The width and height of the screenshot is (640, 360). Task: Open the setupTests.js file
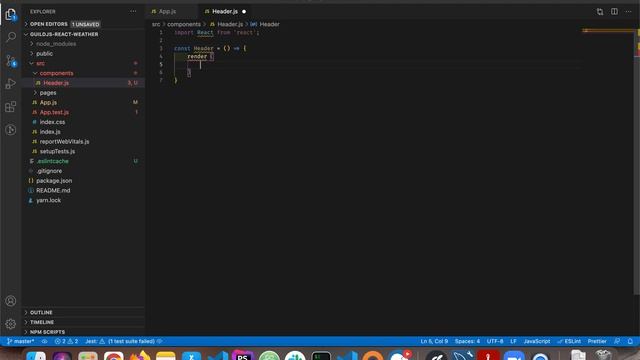[57, 151]
